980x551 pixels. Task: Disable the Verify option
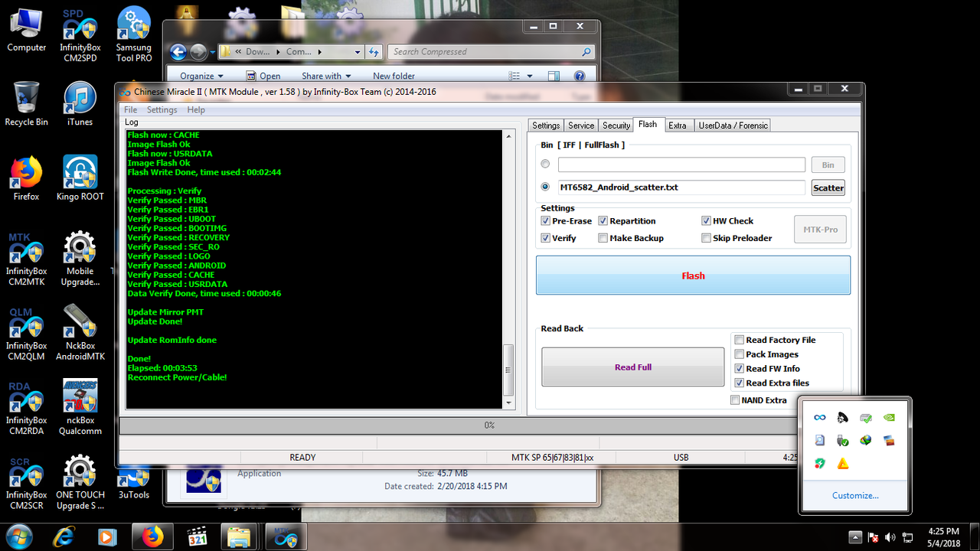click(x=546, y=238)
